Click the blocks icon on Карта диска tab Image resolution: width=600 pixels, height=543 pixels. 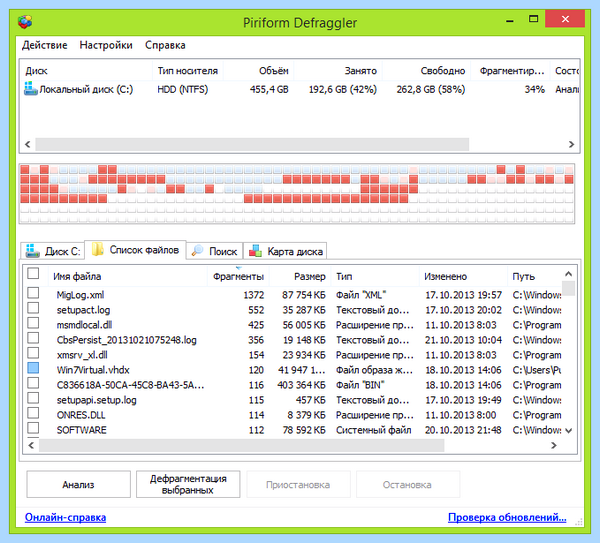click(255, 251)
